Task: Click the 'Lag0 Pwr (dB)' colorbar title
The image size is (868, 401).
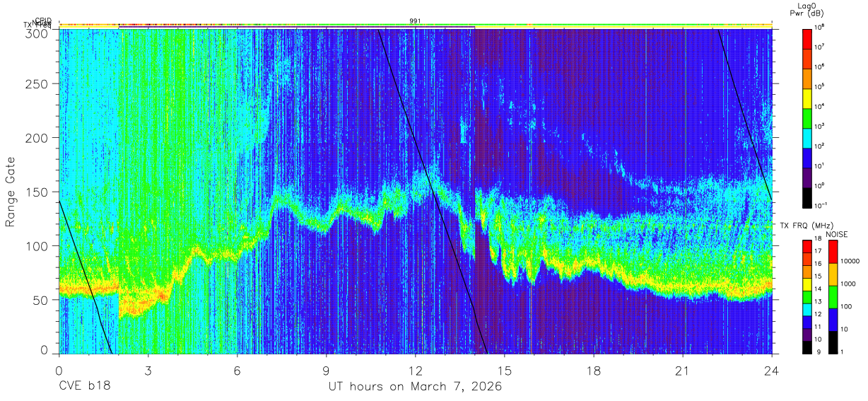Action: (x=807, y=9)
